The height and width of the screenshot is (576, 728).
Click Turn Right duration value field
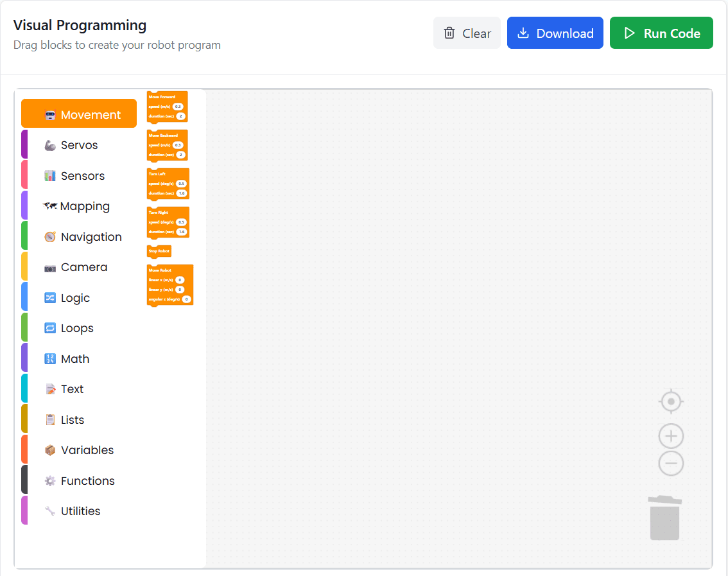(x=181, y=232)
